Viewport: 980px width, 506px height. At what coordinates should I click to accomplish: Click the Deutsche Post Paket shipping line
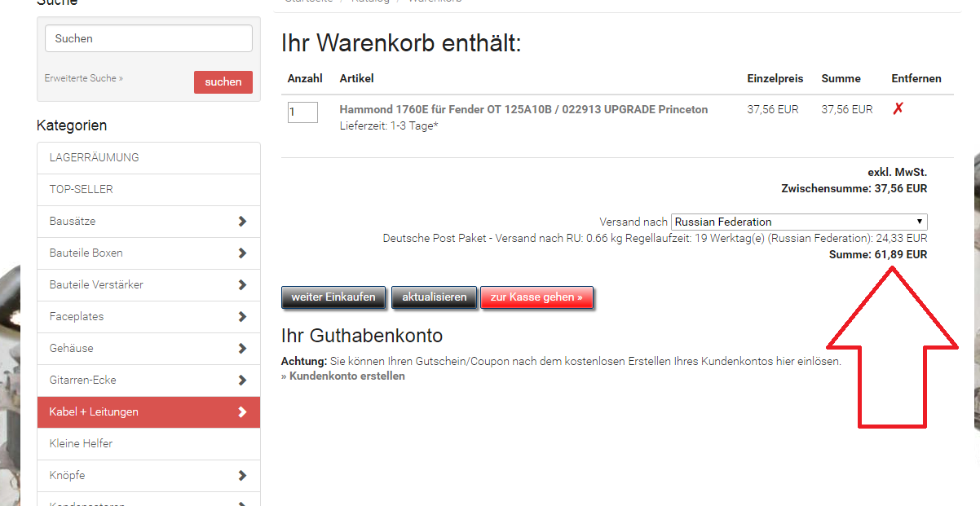656,238
